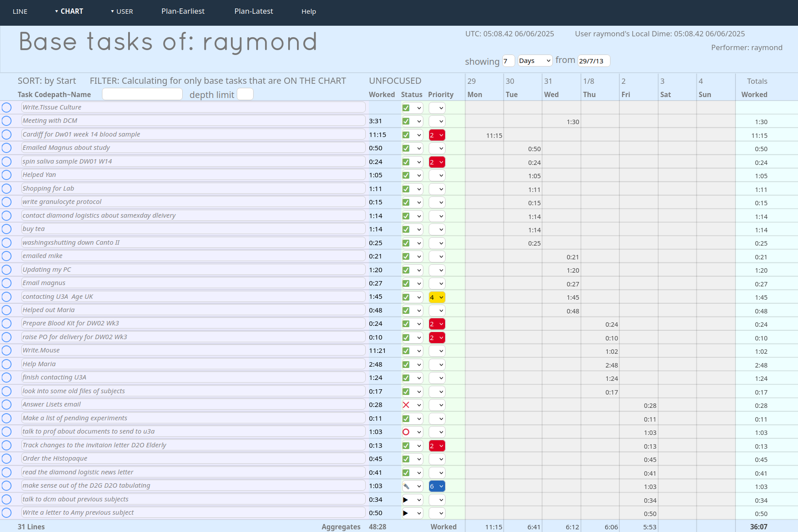Click the Priority column header
Image resolution: width=798 pixels, height=532 pixels.
click(x=441, y=94)
